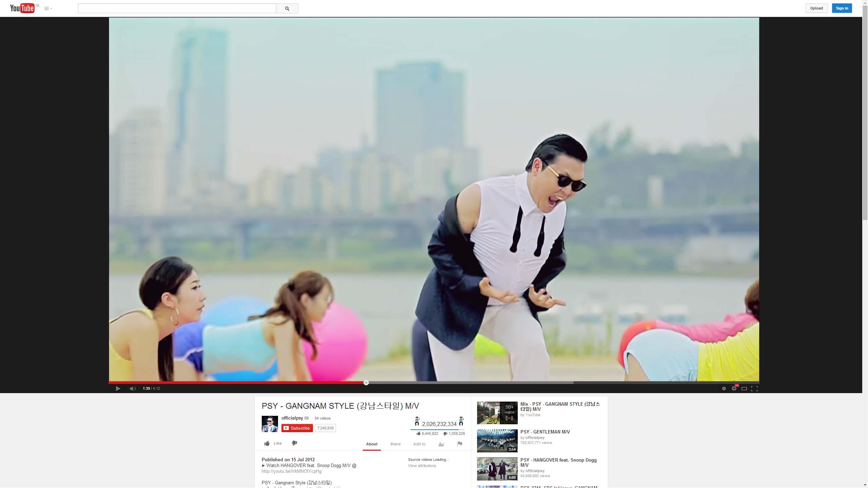The height and width of the screenshot is (488, 868).
Task: Like the video with thumbs up
Action: (273, 443)
